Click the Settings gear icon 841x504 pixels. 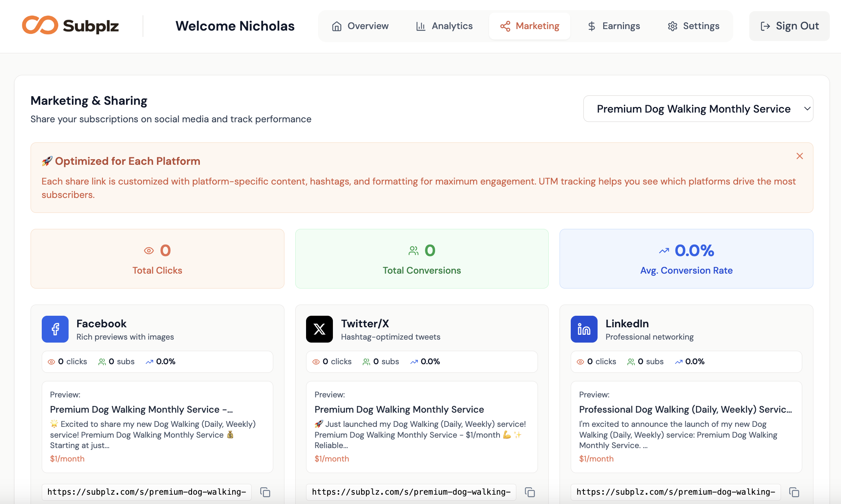(x=673, y=26)
